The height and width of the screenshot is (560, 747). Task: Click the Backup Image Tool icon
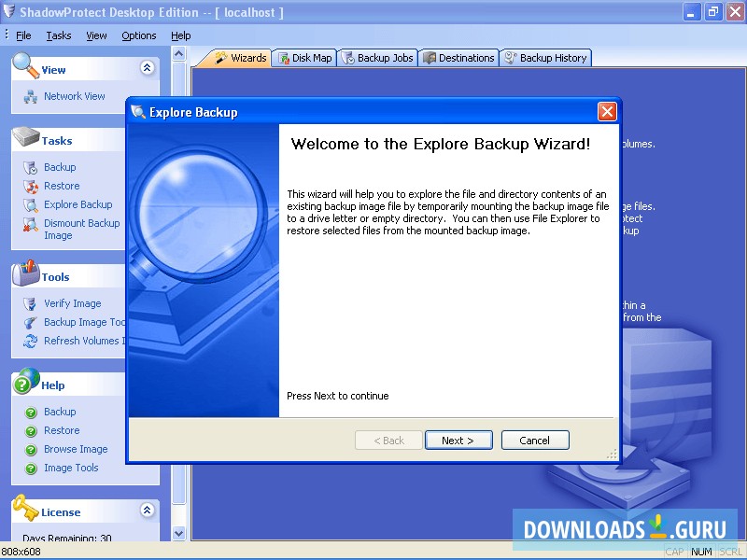31,323
